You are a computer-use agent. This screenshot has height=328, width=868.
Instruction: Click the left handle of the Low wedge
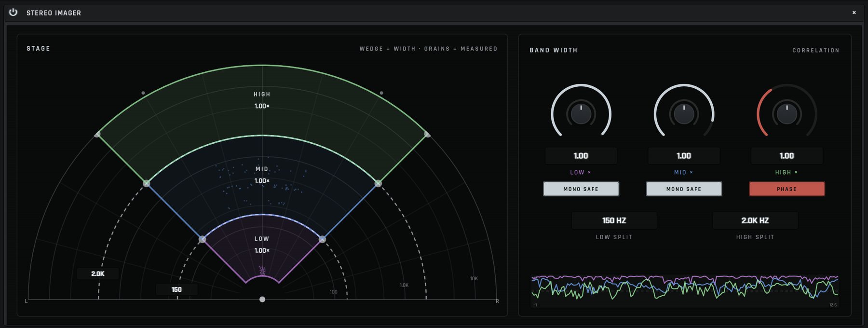[203, 239]
